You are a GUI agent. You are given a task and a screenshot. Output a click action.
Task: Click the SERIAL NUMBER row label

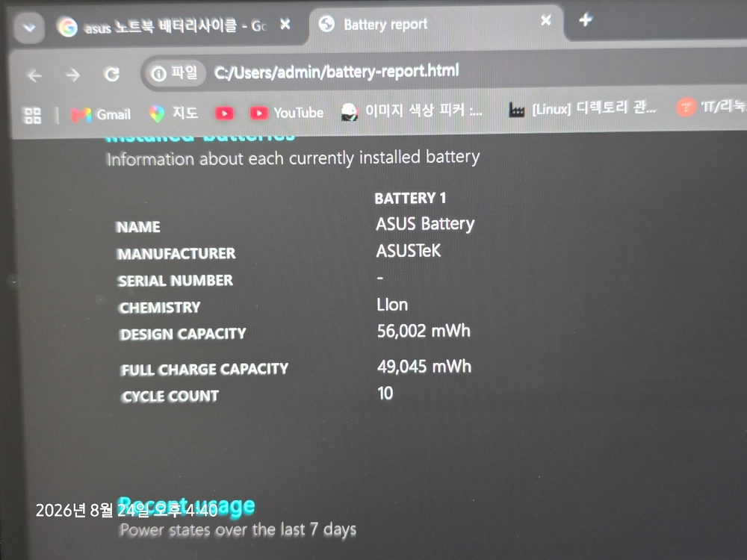tap(176, 281)
